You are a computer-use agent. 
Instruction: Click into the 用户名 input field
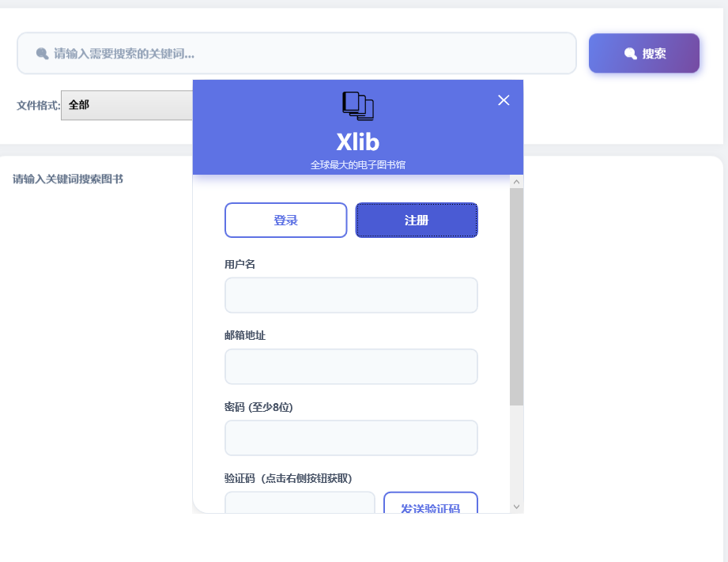pos(351,295)
